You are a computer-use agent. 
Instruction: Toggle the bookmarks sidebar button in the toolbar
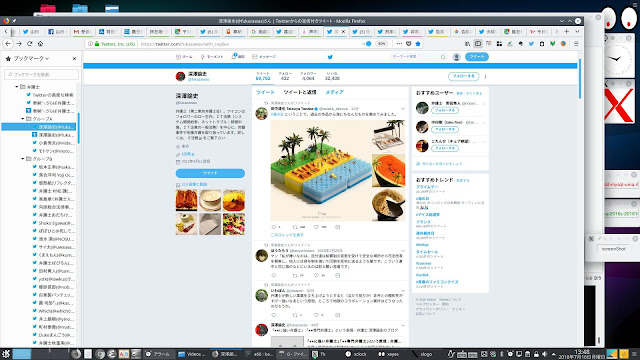478,44
